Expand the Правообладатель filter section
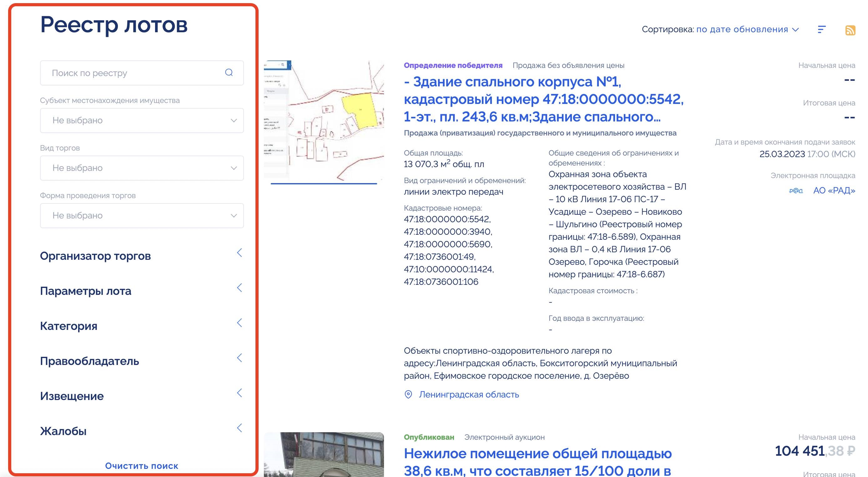 point(142,361)
